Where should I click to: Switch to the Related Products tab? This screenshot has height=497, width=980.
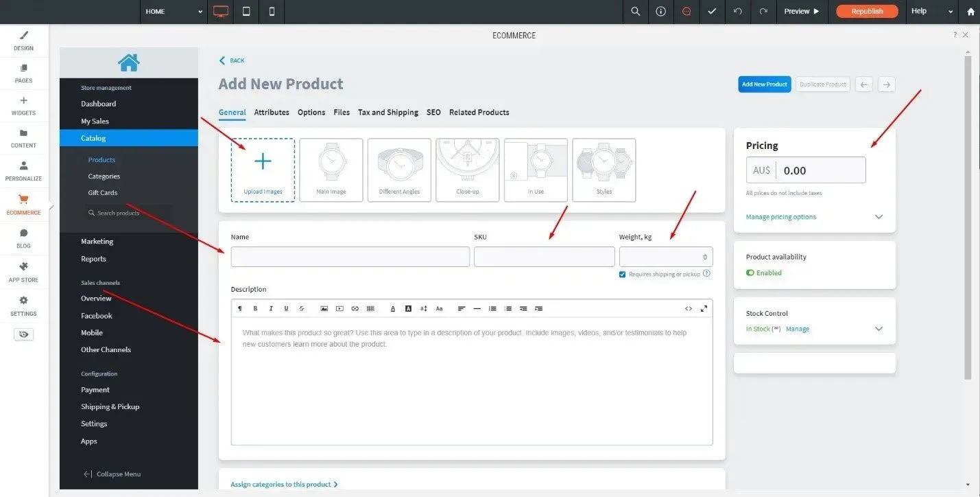coord(479,113)
